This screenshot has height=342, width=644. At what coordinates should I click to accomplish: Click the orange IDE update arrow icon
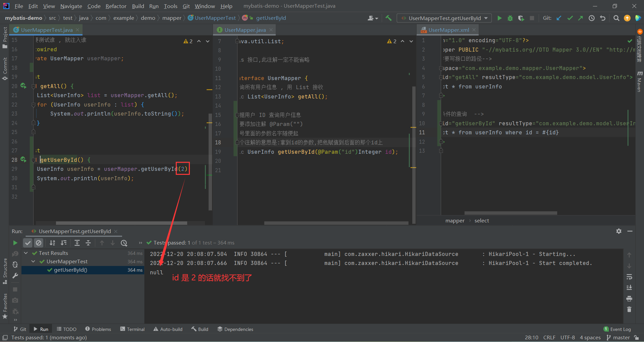point(627,18)
